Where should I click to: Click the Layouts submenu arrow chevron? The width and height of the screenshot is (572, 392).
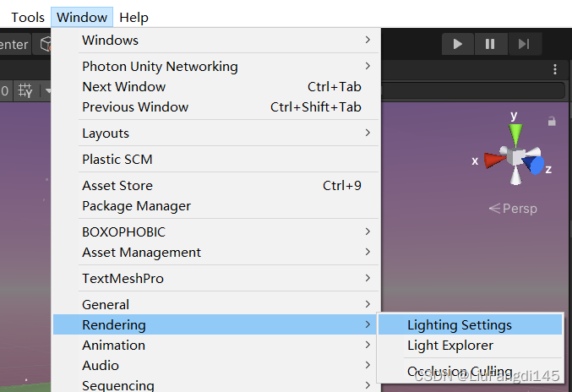(x=368, y=133)
